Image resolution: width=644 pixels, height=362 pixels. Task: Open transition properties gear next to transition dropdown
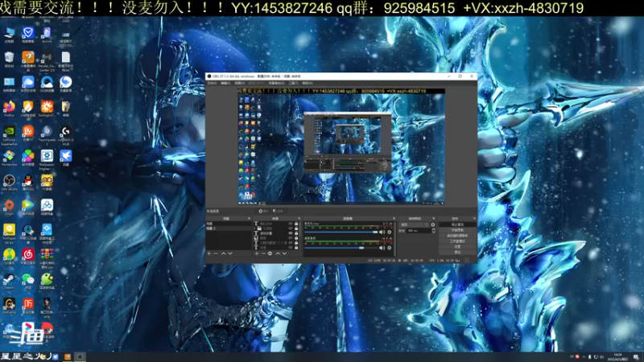click(433, 224)
